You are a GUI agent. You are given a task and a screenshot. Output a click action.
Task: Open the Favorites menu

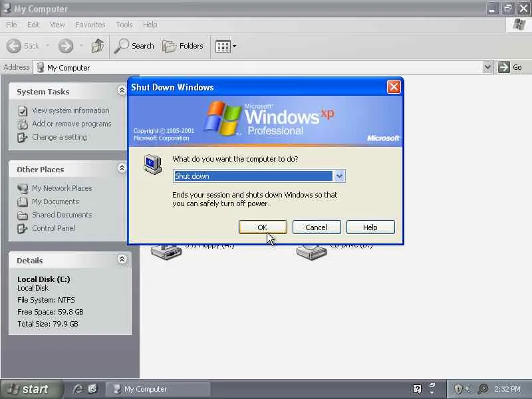point(90,25)
